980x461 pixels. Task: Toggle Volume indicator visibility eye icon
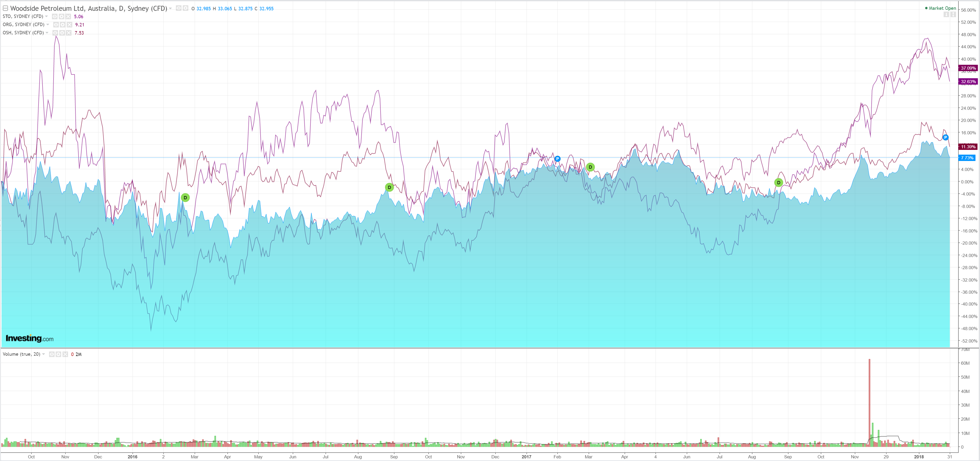(52, 354)
